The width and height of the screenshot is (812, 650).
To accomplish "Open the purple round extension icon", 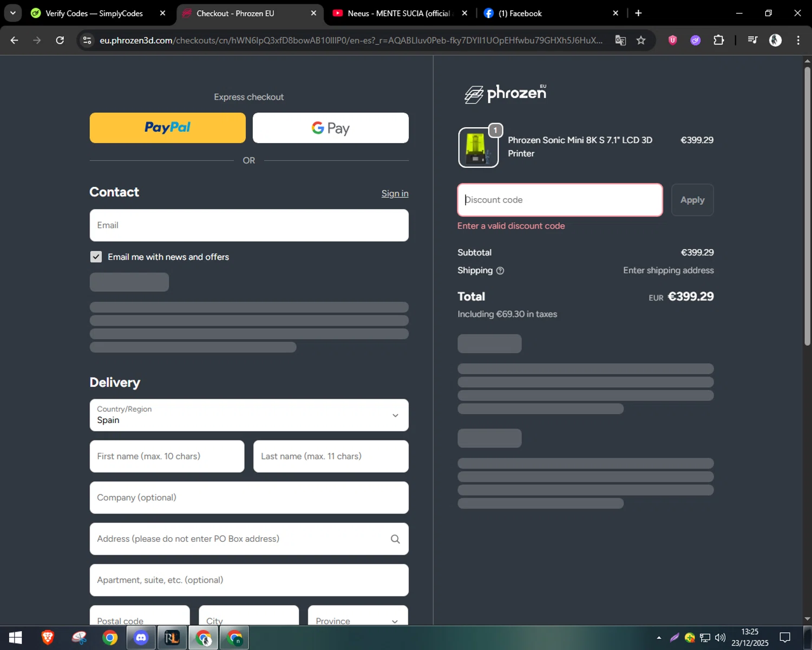I will click(x=696, y=40).
